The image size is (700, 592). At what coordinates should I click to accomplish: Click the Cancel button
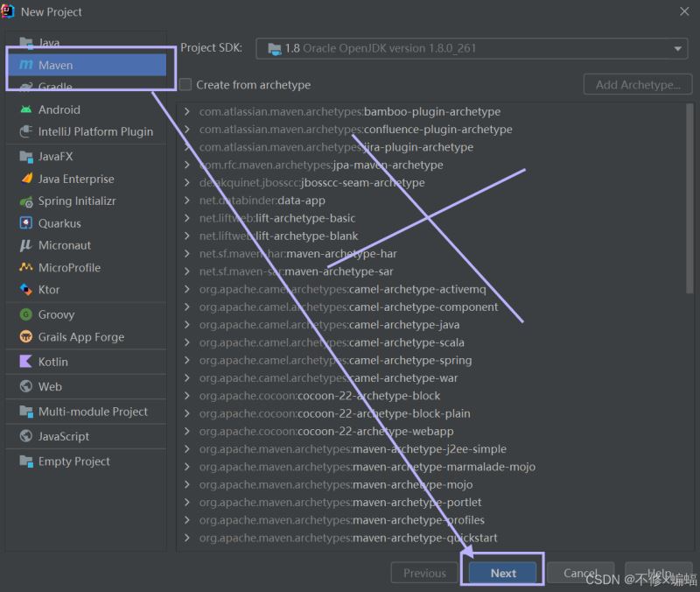pos(580,573)
